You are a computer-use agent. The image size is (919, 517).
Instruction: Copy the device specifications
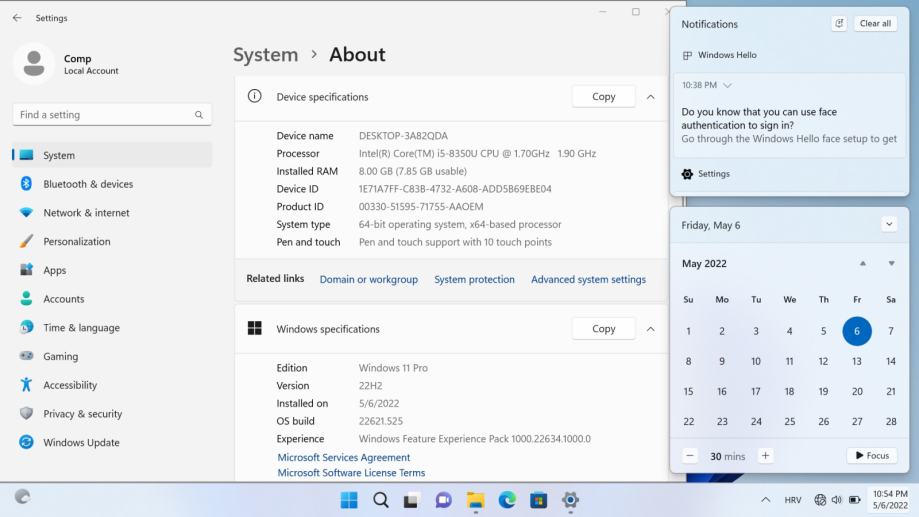pyautogui.click(x=603, y=97)
